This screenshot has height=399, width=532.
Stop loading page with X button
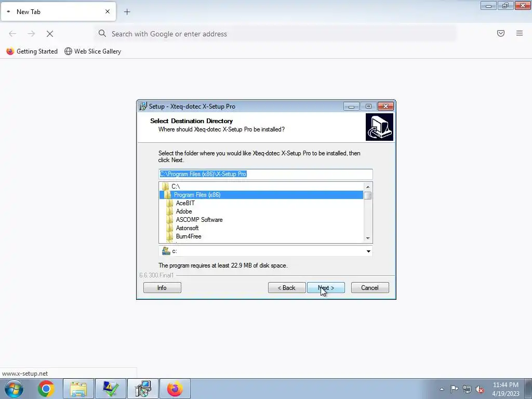[x=50, y=34]
